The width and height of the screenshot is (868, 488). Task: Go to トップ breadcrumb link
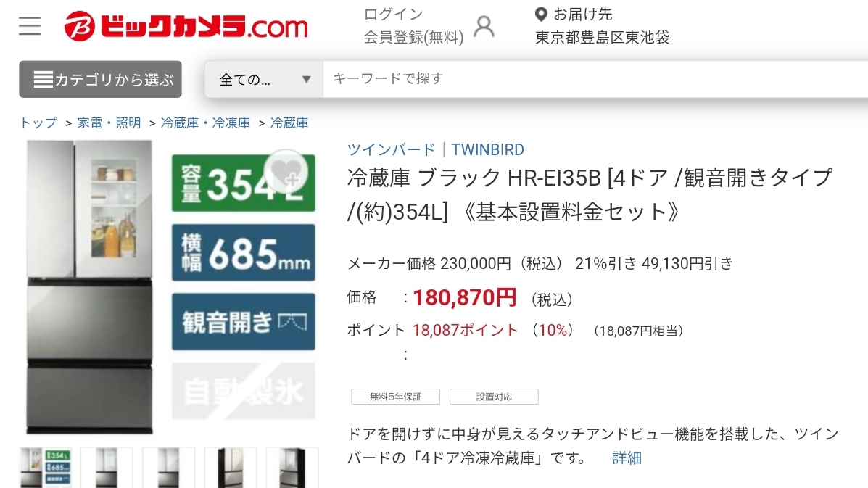[38, 123]
